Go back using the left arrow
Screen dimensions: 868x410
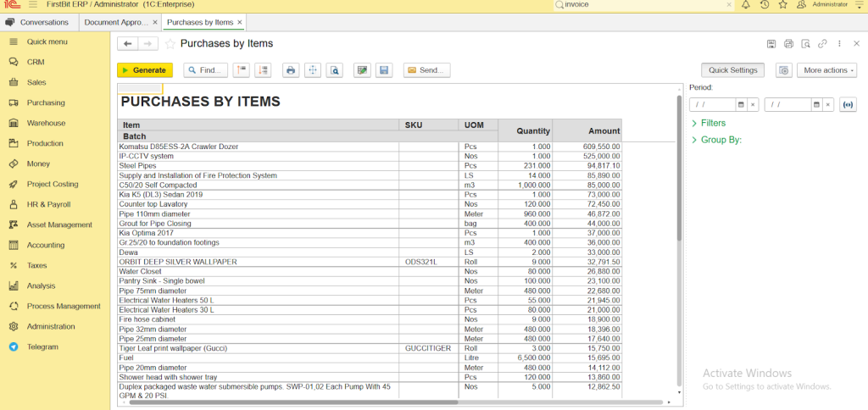tap(128, 44)
